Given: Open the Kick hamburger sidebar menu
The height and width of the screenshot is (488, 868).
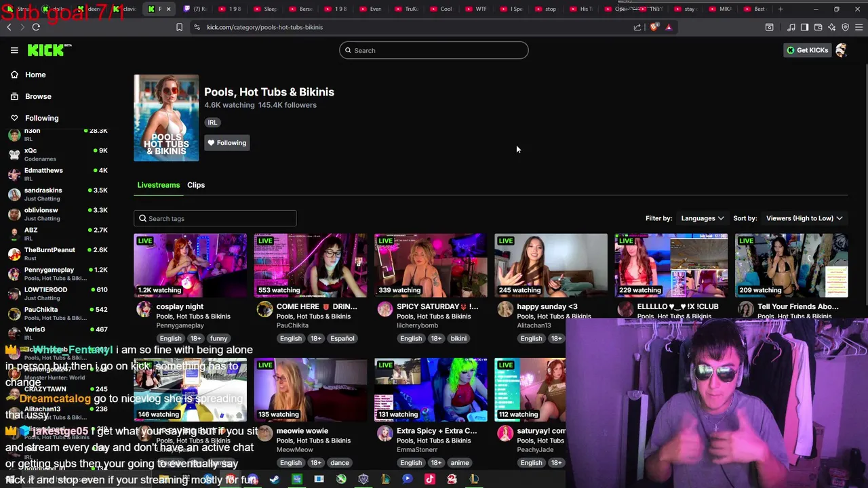Looking at the screenshot, I should [14, 50].
